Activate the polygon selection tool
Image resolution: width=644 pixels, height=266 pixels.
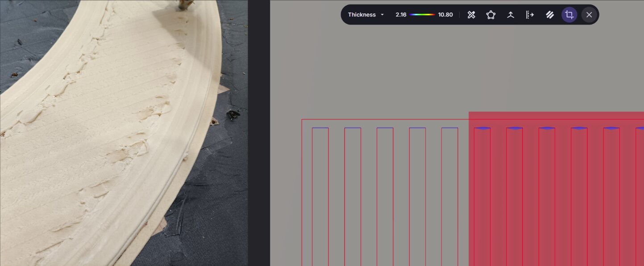(491, 15)
